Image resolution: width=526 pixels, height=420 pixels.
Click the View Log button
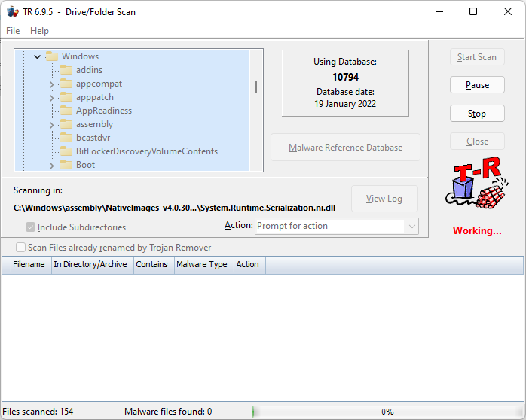tap(384, 199)
